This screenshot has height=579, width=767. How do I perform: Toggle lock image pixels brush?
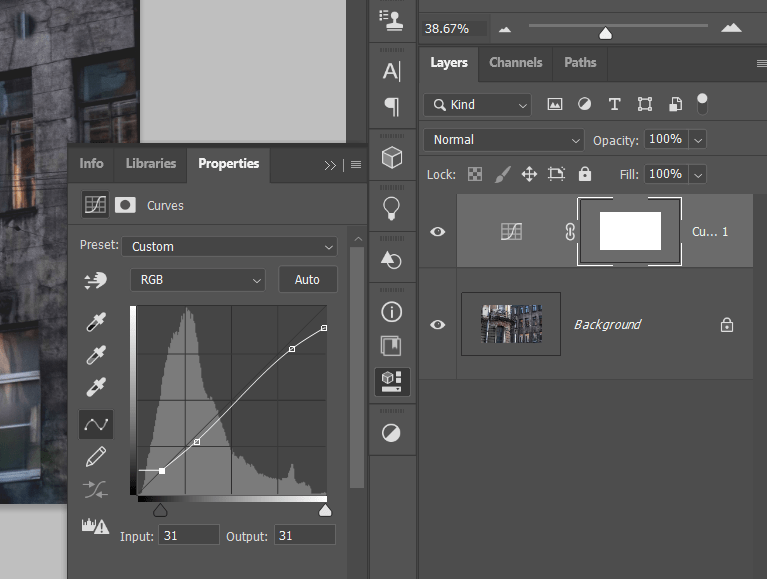(502, 174)
